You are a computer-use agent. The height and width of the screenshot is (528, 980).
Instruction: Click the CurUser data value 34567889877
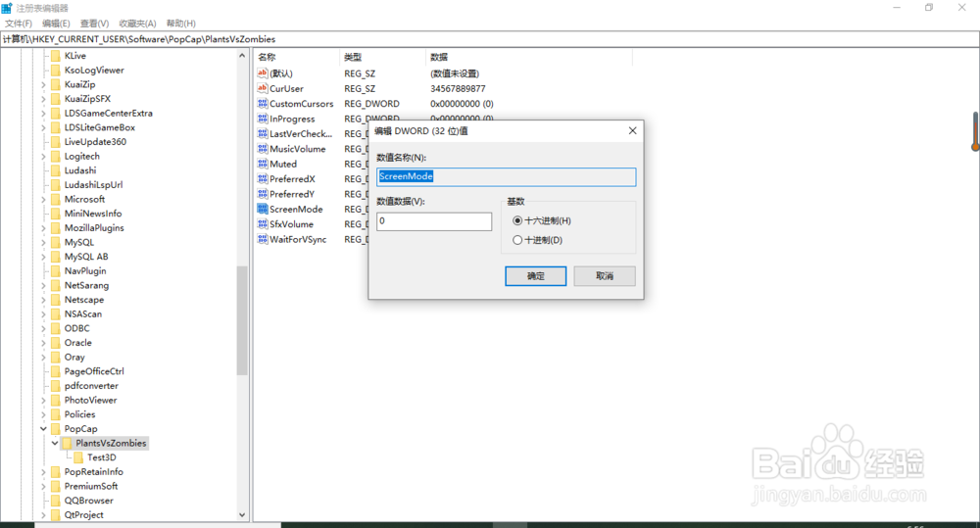[458, 89]
